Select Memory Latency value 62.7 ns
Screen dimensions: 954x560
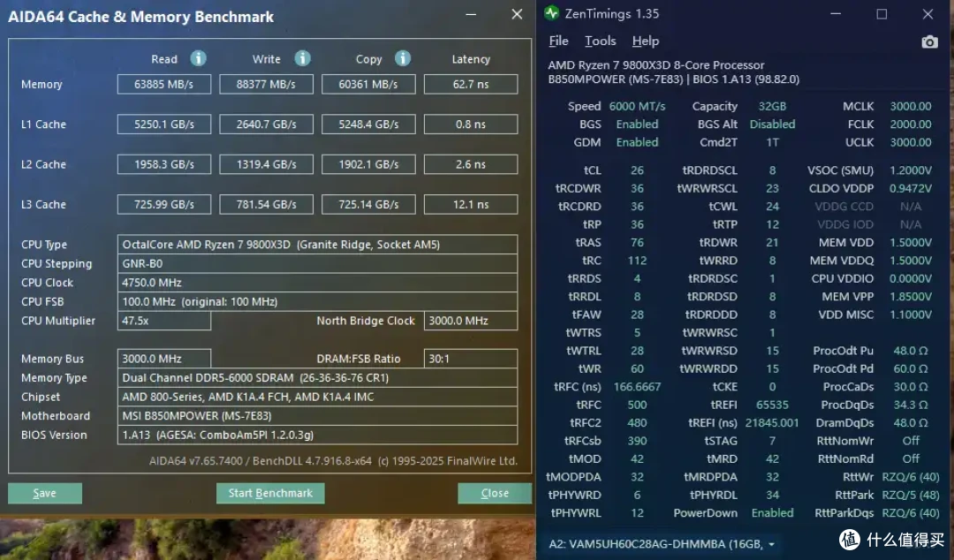coord(471,84)
